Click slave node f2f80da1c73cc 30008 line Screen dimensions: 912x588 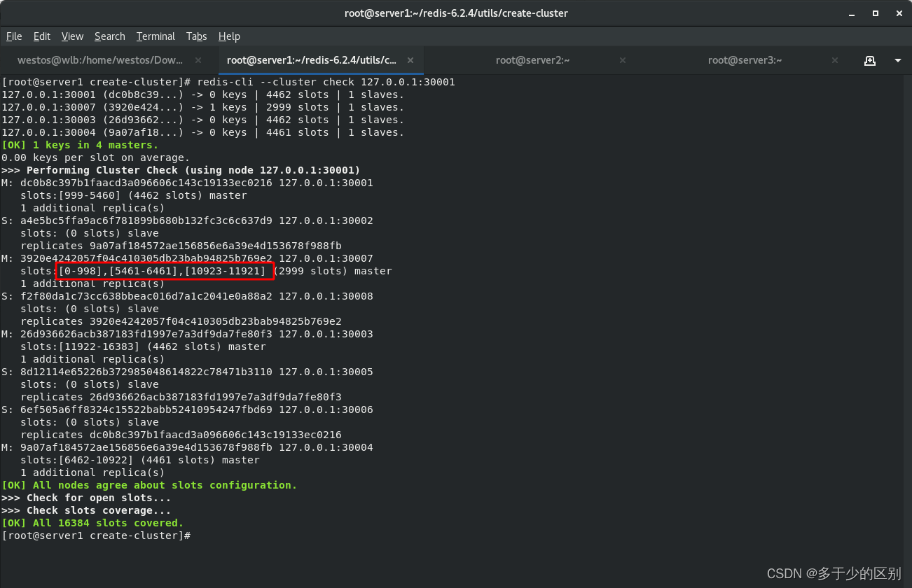[x=187, y=296]
